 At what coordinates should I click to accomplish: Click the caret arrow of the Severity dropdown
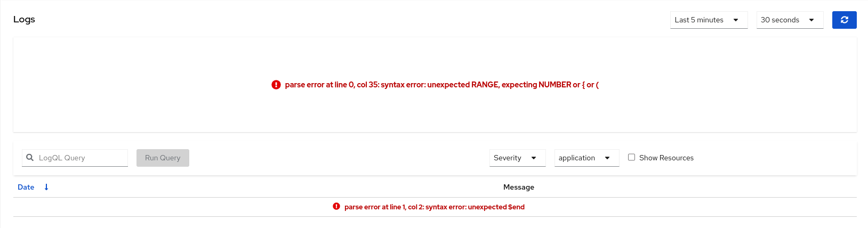click(534, 158)
